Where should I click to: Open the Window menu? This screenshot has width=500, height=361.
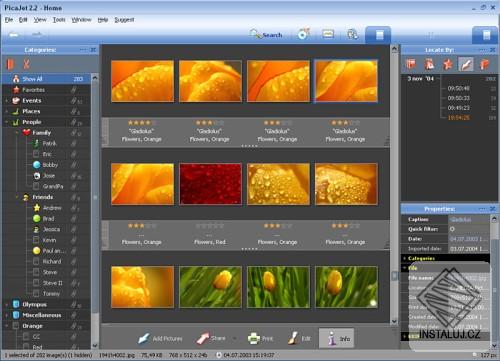81,20
